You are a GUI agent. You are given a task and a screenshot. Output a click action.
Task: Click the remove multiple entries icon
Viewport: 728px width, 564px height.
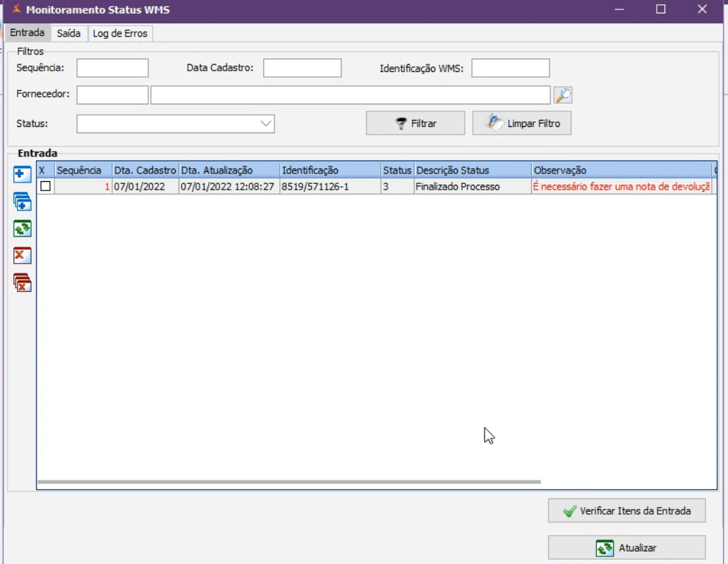pyautogui.click(x=23, y=283)
